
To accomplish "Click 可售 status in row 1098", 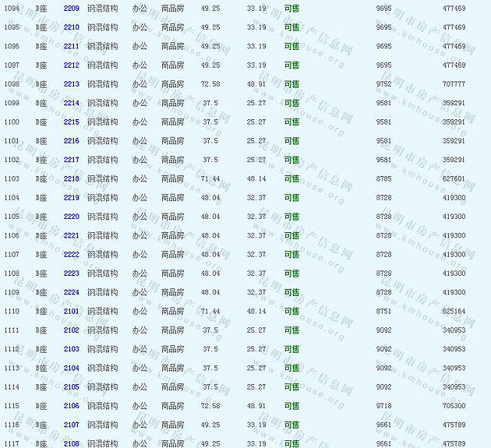I will tap(291, 84).
